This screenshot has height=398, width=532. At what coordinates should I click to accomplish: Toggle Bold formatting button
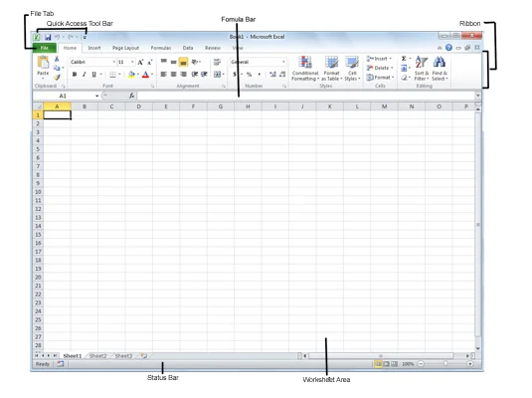(x=75, y=75)
